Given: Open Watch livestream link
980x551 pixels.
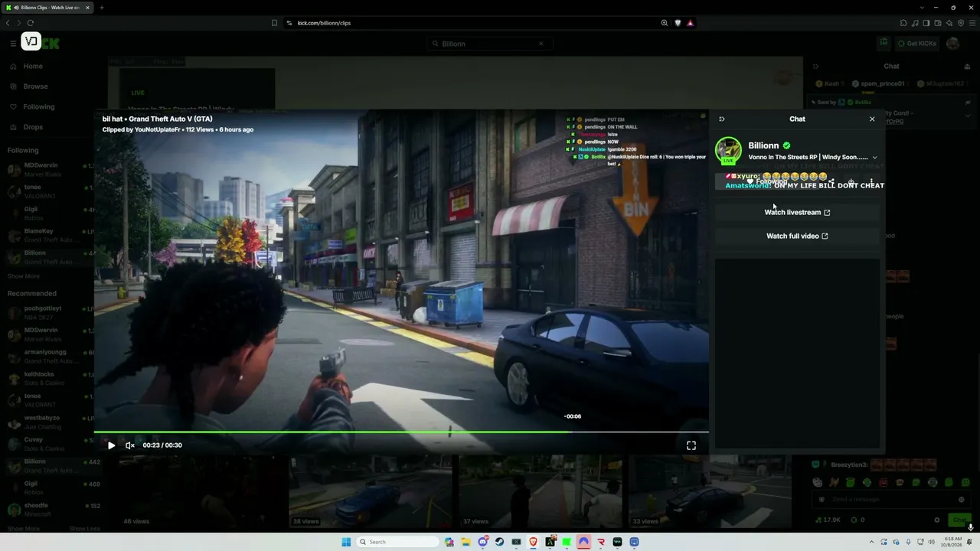Looking at the screenshot, I should (x=797, y=212).
